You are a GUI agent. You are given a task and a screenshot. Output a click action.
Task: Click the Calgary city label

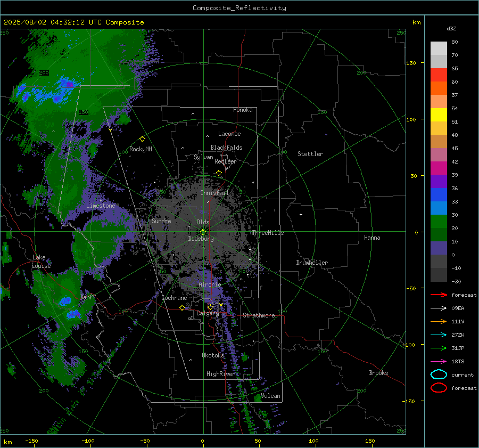click(208, 313)
